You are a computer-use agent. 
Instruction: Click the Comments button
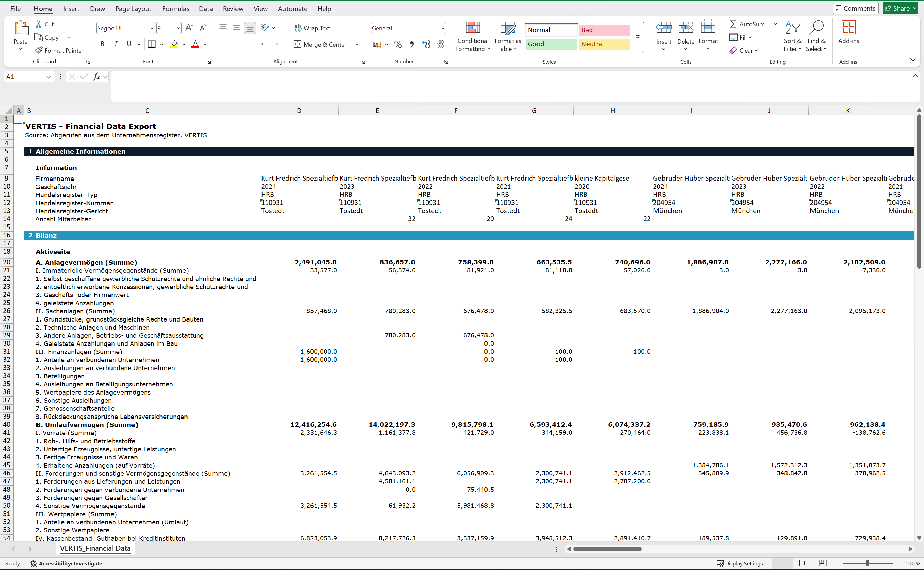[855, 8]
